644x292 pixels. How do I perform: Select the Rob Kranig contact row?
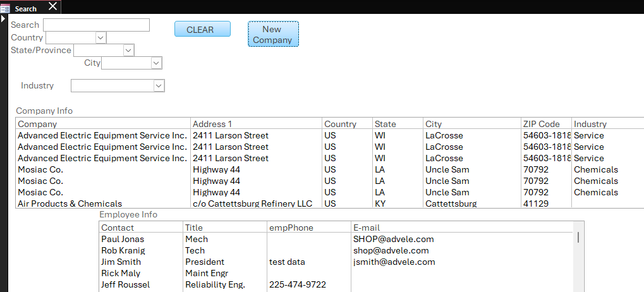(x=336, y=250)
